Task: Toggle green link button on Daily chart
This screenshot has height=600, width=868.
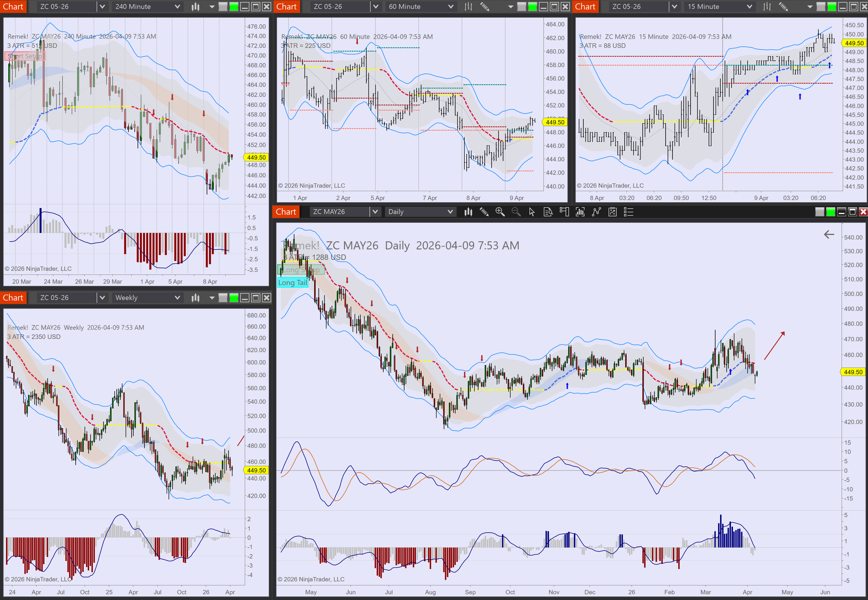Action: point(831,212)
